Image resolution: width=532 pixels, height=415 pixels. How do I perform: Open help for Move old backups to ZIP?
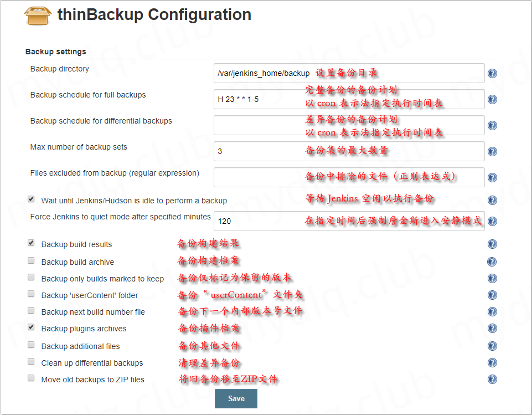coord(492,380)
